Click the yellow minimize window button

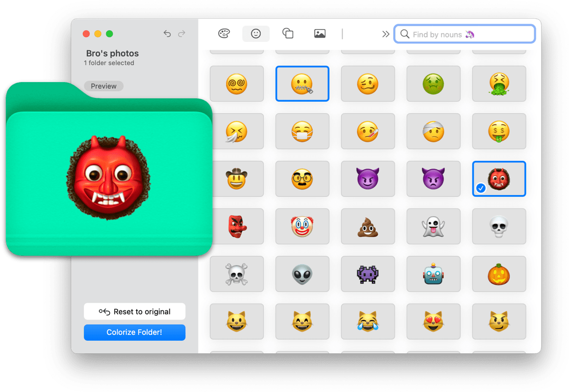pyautogui.click(x=98, y=34)
